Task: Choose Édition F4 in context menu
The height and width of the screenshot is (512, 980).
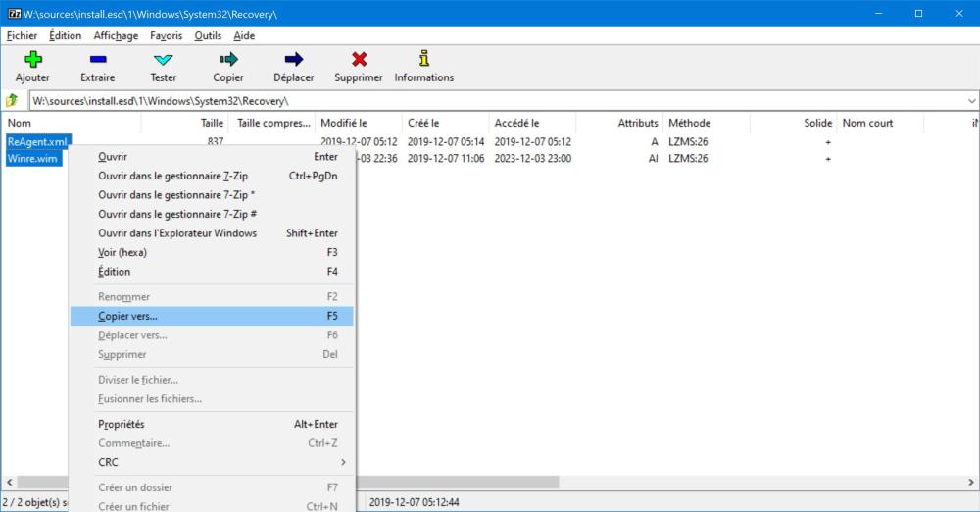Action: [212, 272]
